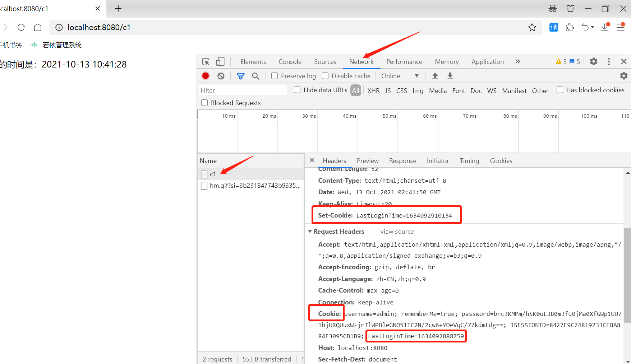Image resolution: width=631 pixels, height=364 pixels.
Task: Open a new browser tab
Action: tap(118, 9)
